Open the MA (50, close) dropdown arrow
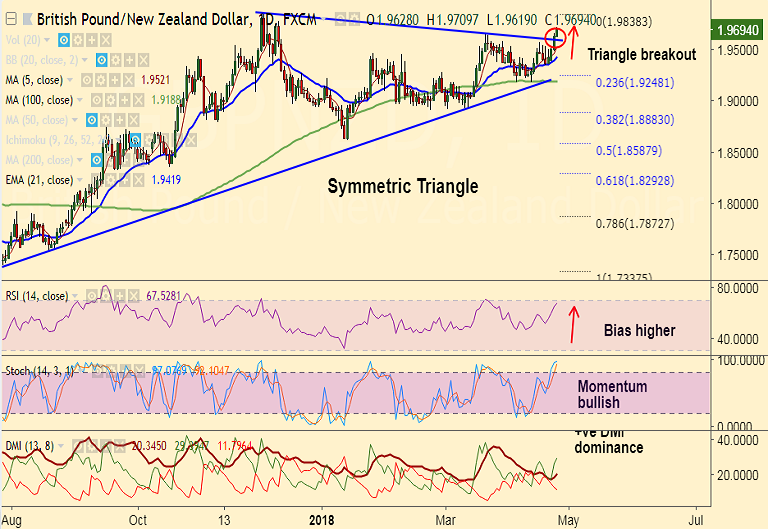 coord(75,120)
